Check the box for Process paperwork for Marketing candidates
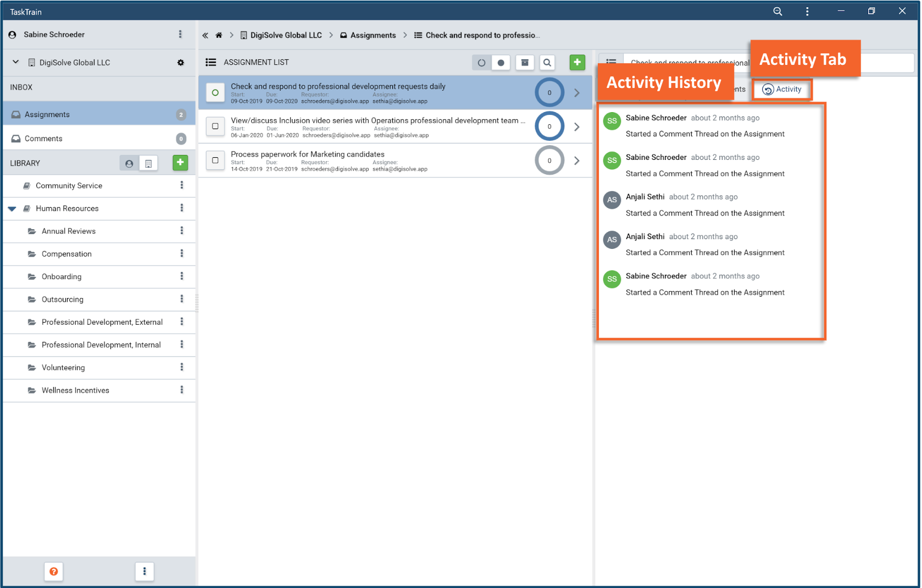 tap(215, 160)
